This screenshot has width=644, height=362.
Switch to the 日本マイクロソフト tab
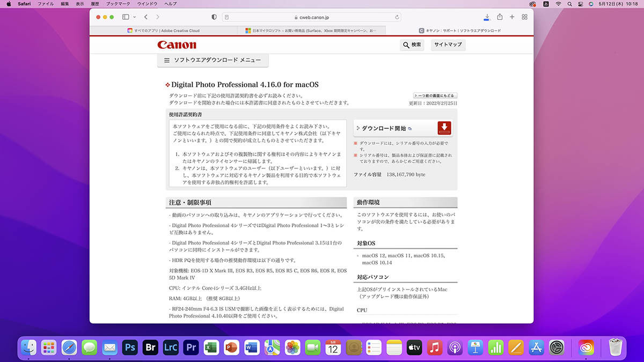(311, 31)
